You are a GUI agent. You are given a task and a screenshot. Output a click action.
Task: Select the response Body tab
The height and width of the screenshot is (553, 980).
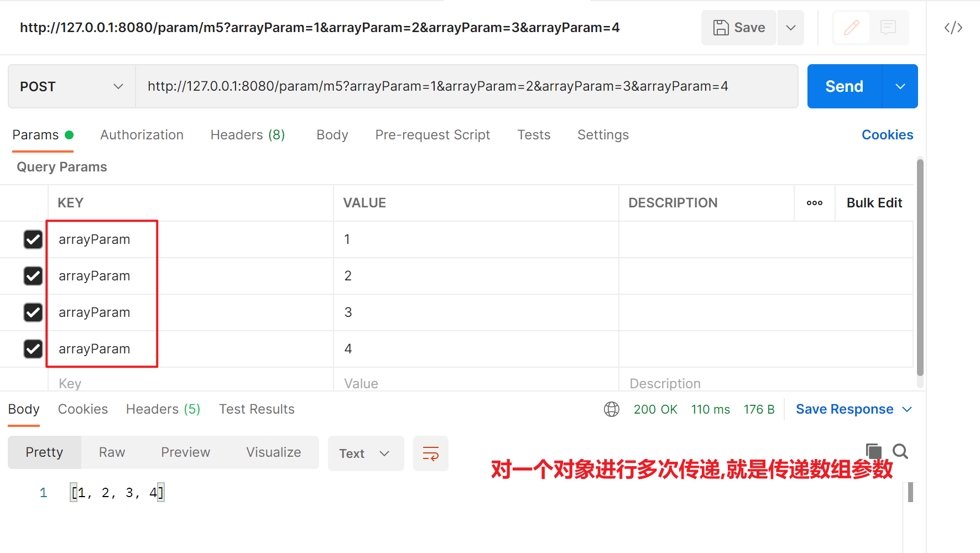point(24,409)
